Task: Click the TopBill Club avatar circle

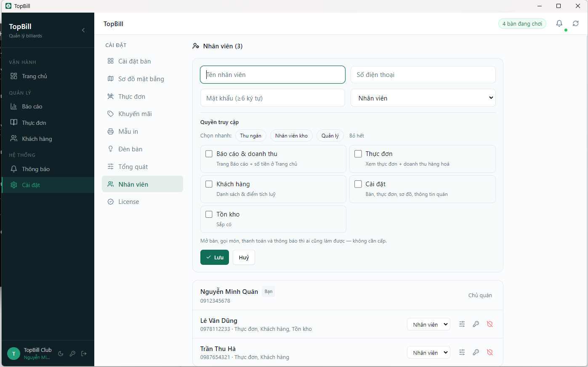Action: (14, 354)
